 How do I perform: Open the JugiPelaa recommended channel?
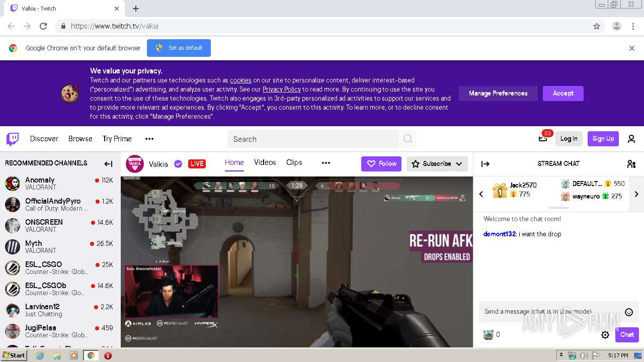coord(59,331)
